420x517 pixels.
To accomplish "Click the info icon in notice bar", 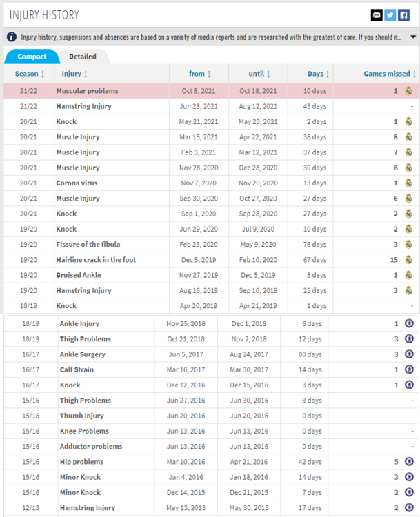I will 12,37.
